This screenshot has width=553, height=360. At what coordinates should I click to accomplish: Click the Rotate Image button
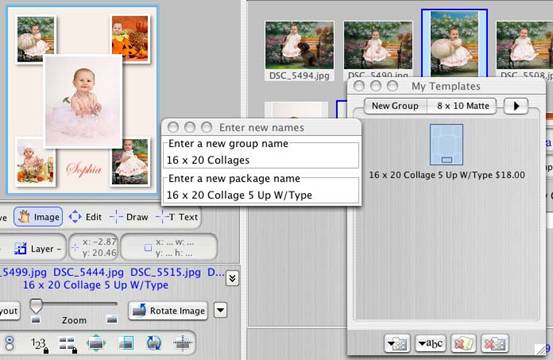coord(168,311)
